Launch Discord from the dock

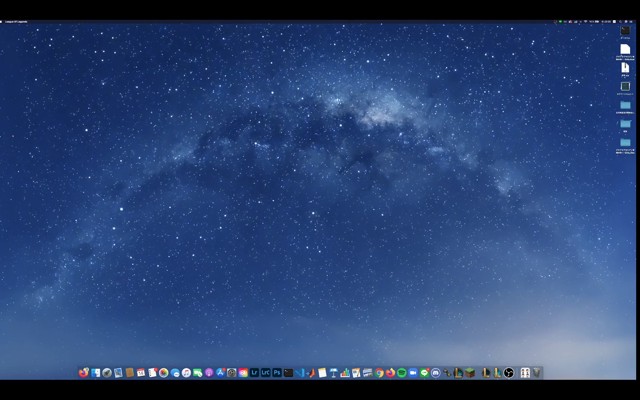coord(436,373)
